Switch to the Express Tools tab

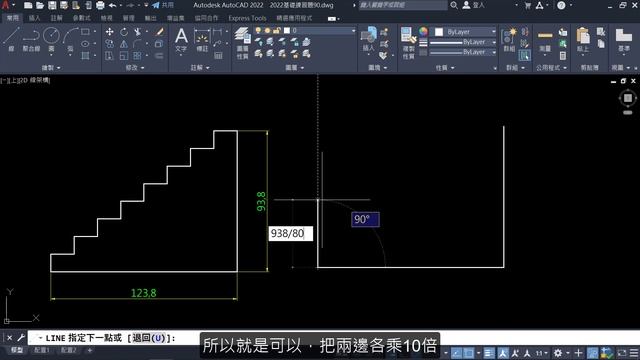tap(247, 18)
